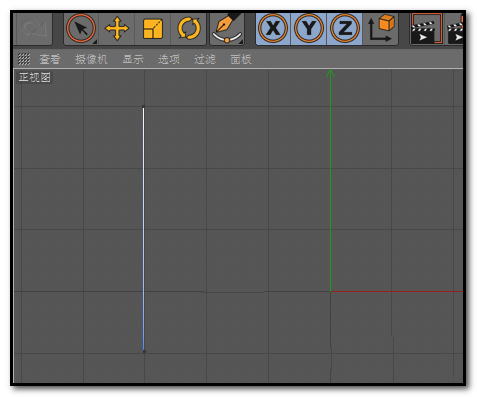Open the 摄像机 menu
The width and height of the screenshot is (477, 397).
[91, 59]
